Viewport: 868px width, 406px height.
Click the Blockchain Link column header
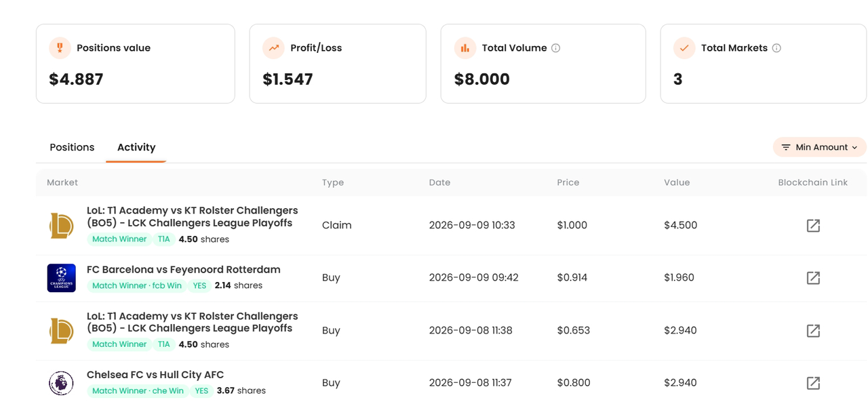point(813,182)
